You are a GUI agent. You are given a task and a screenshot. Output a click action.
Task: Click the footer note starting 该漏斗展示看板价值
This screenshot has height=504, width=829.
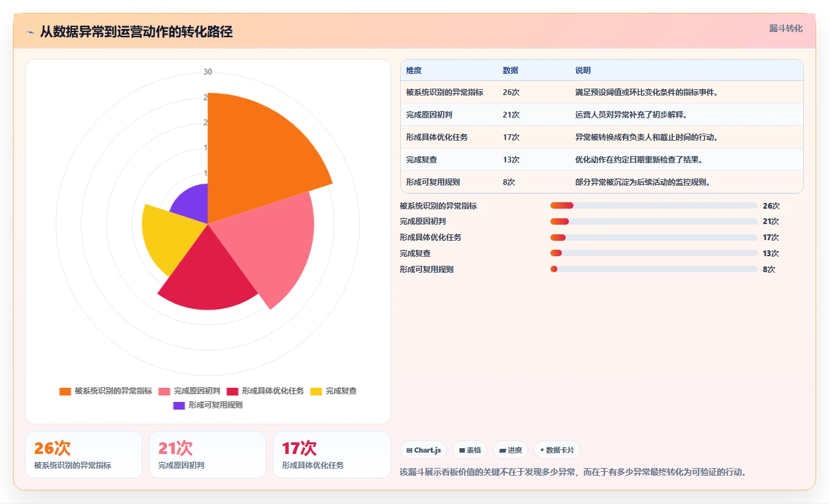click(573, 473)
